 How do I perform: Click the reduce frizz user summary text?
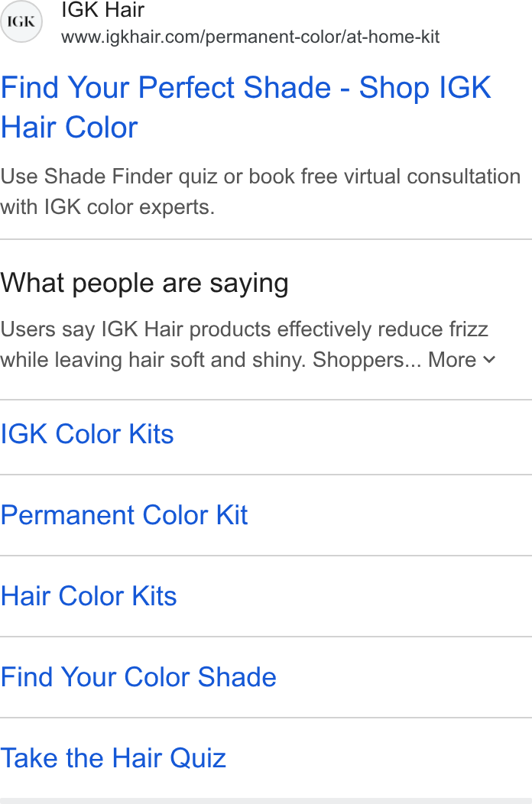[x=244, y=329]
